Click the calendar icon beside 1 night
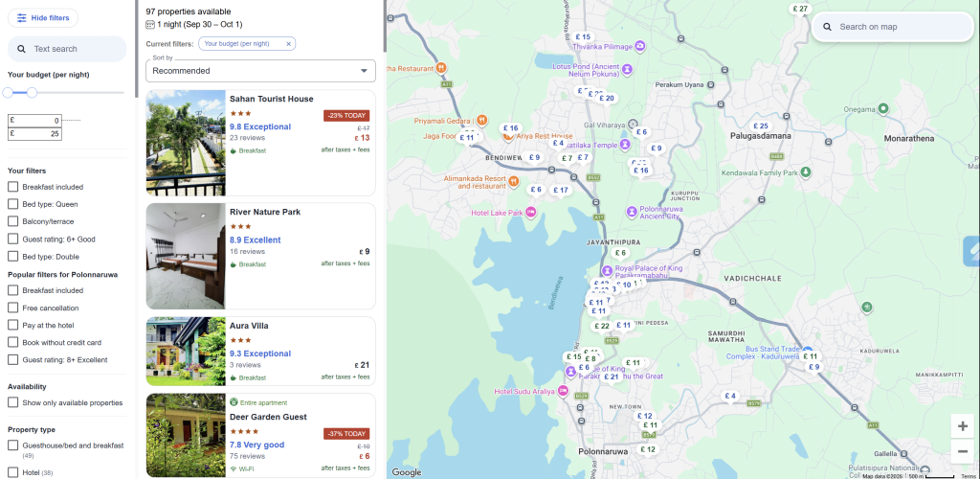 (x=150, y=24)
